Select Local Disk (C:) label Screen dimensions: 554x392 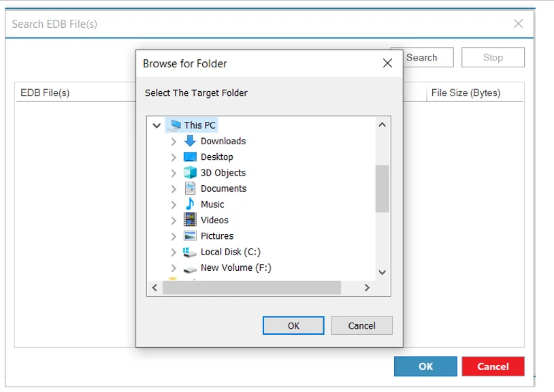[x=230, y=252]
